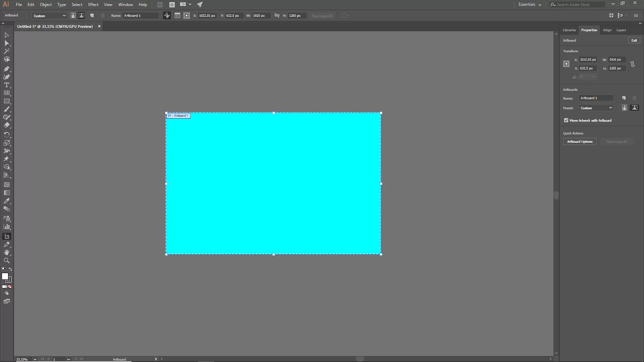Edit the artboard Name field in Properties

pos(596,98)
